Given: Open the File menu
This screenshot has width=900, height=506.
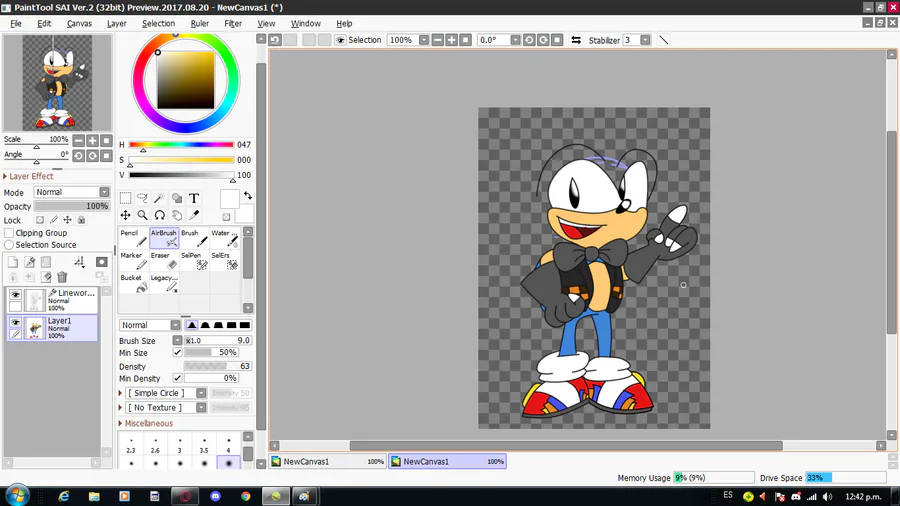Looking at the screenshot, I should [15, 24].
